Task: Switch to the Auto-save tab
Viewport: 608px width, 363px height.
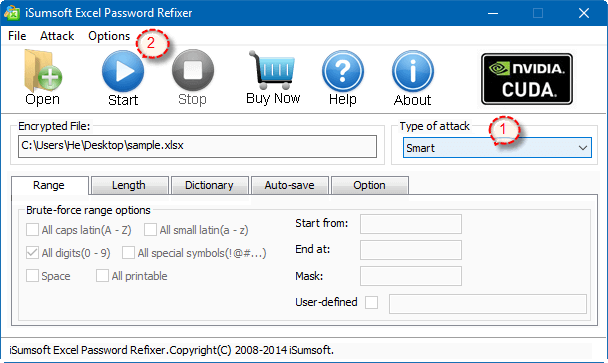Action: coord(290,185)
